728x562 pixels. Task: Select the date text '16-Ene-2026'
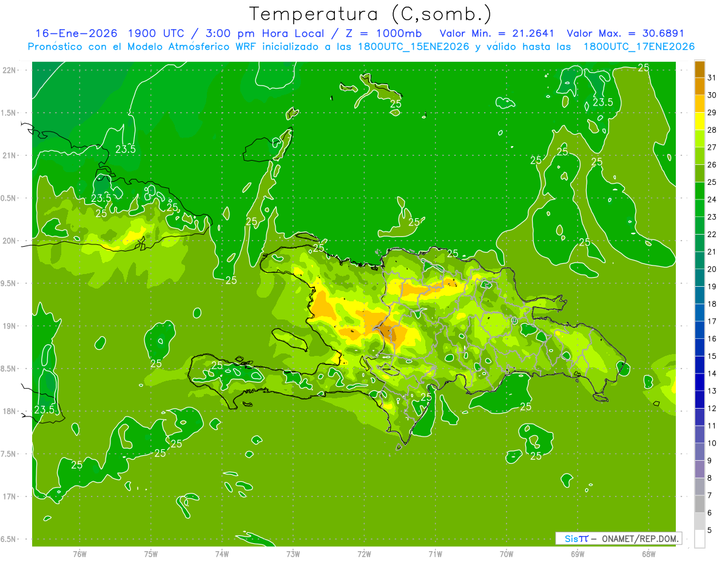76,33
